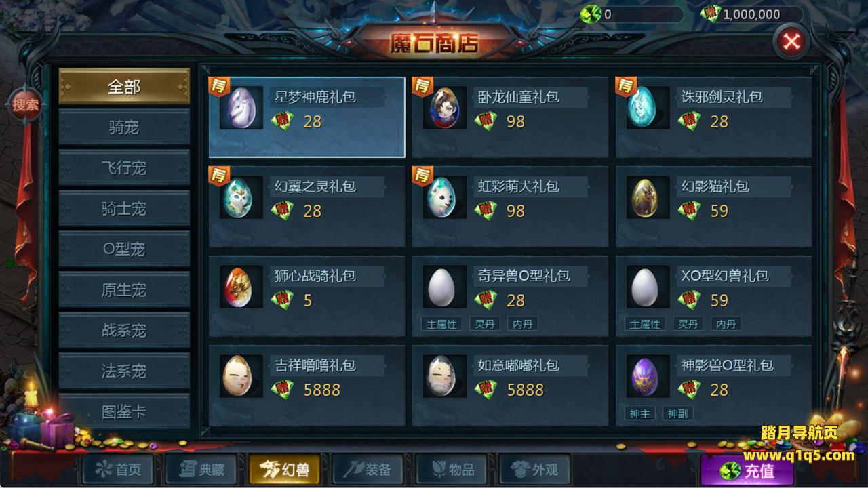
Task: Open the 外观 bottom tab
Action: [534, 470]
